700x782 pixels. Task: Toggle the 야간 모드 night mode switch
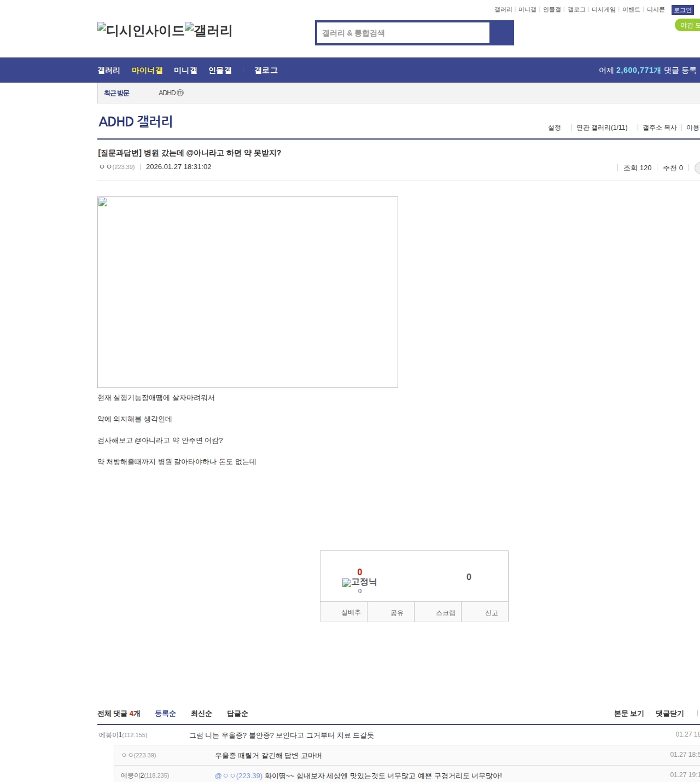tap(688, 25)
